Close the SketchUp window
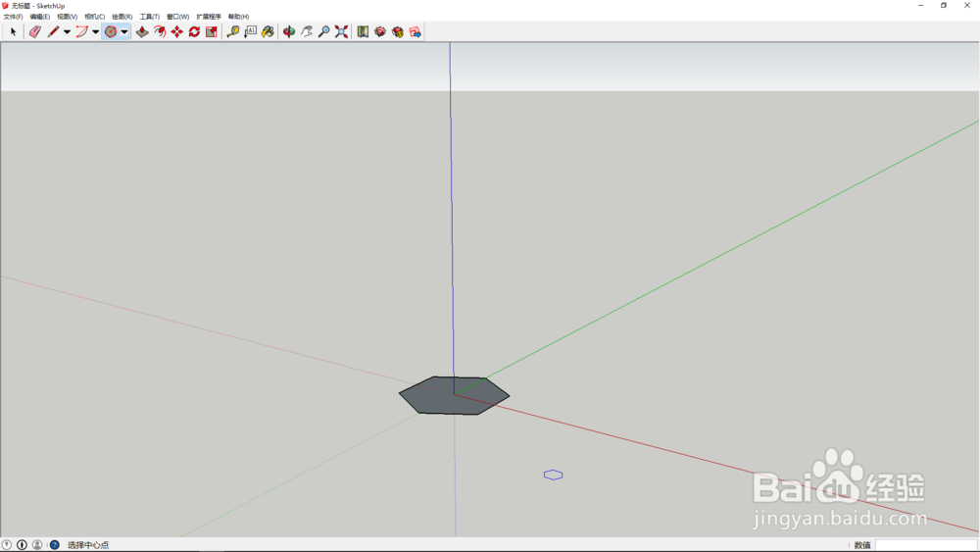The image size is (980, 552). 967,5
